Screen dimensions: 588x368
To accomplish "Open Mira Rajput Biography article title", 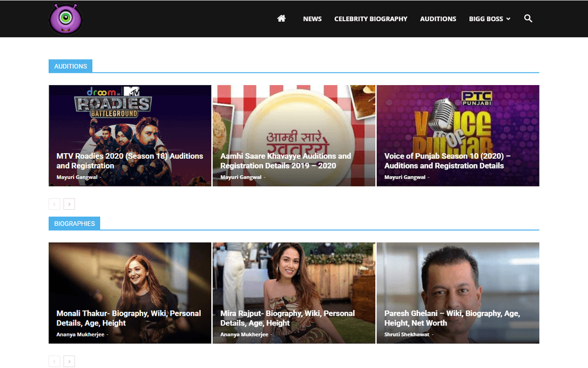I will [287, 318].
